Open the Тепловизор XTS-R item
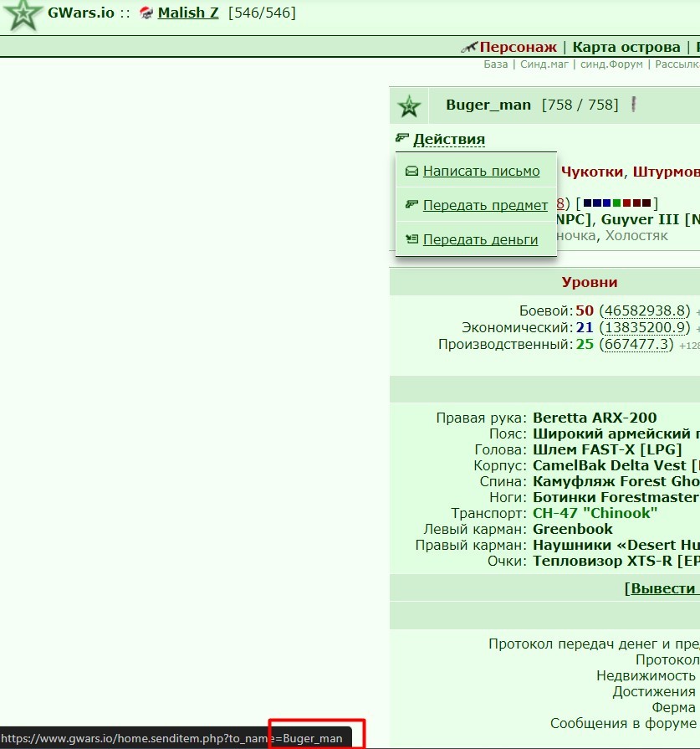The height and width of the screenshot is (749, 700). click(x=616, y=561)
